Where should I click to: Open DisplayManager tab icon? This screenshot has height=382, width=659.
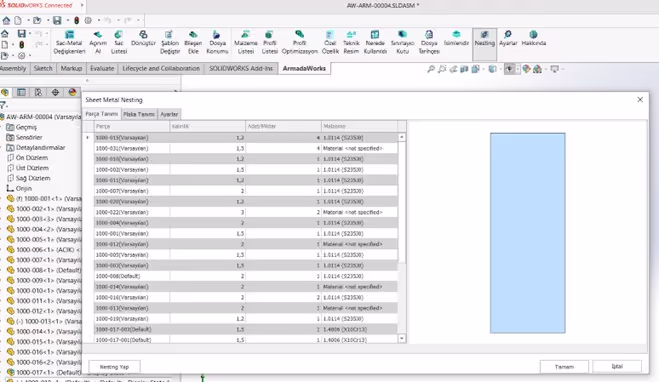(72, 92)
